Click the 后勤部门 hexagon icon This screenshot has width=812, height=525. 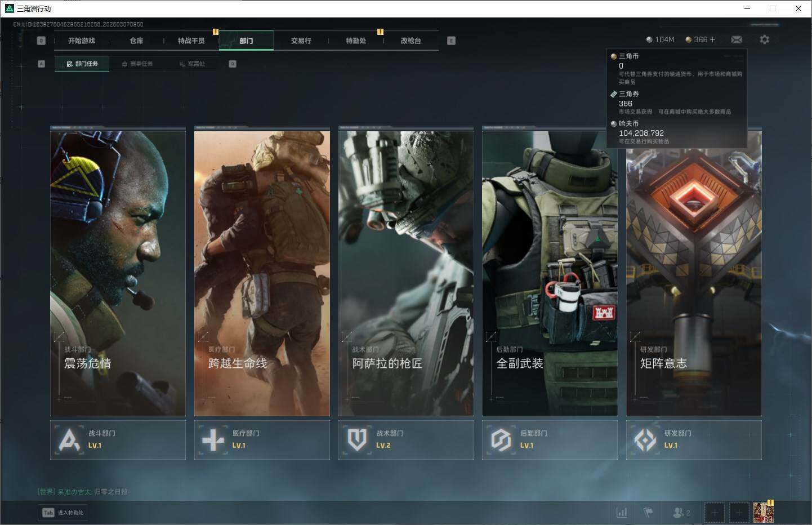point(501,439)
